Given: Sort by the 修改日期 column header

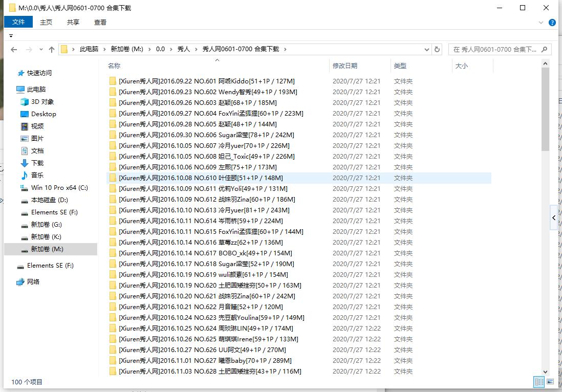Looking at the screenshot, I should point(345,66).
